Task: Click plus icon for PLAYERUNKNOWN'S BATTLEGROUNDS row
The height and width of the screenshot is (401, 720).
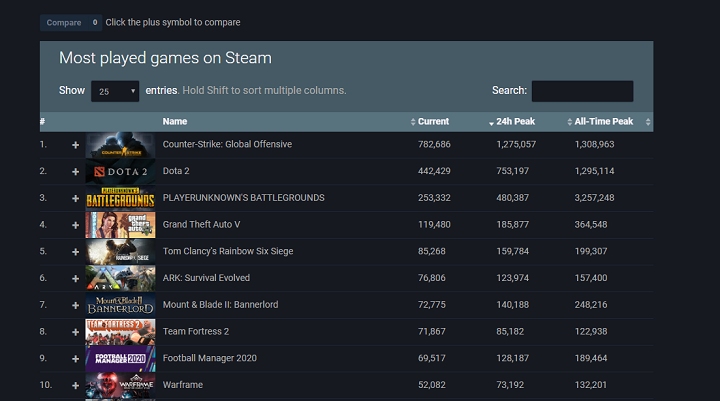Action: (75, 198)
